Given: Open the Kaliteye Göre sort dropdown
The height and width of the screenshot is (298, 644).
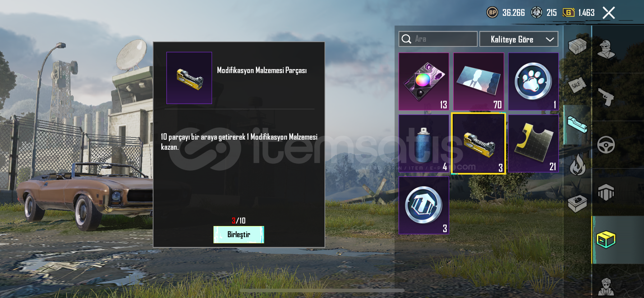Looking at the screenshot, I should click(x=519, y=39).
